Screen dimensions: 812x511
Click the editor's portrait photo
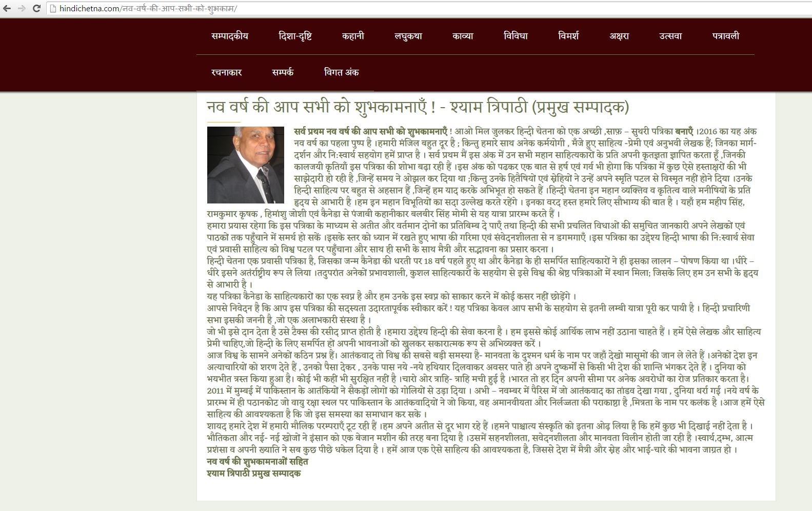pos(246,165)
